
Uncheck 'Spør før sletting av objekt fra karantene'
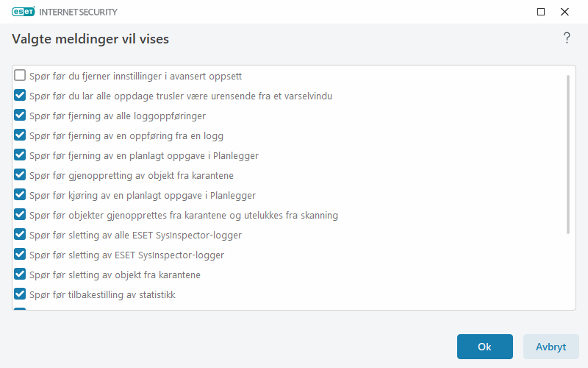[x=21, y=275]
